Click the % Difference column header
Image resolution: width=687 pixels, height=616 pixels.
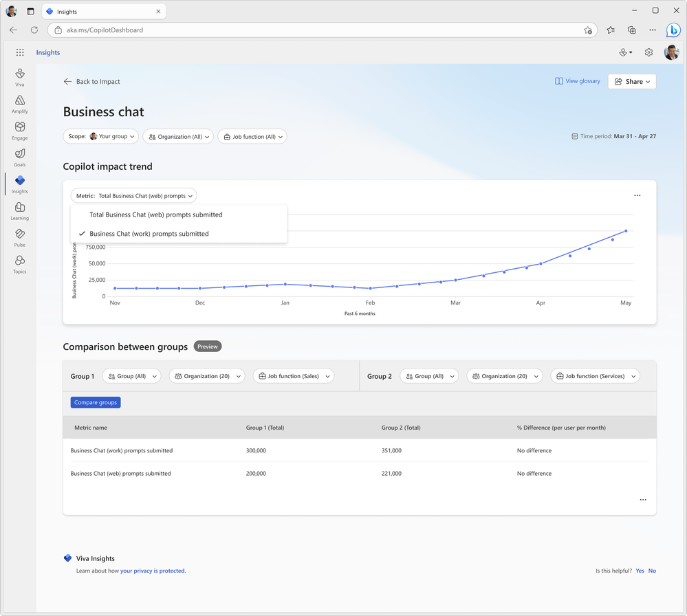tap(561, 428)
